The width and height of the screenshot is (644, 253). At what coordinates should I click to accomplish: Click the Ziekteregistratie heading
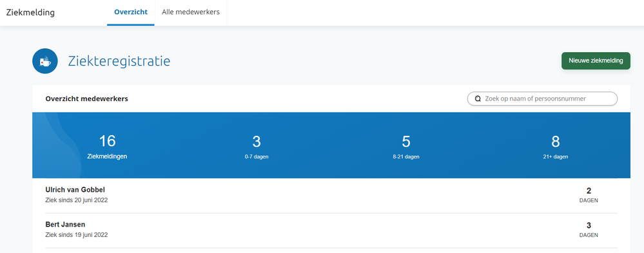(x=119, y=62)
